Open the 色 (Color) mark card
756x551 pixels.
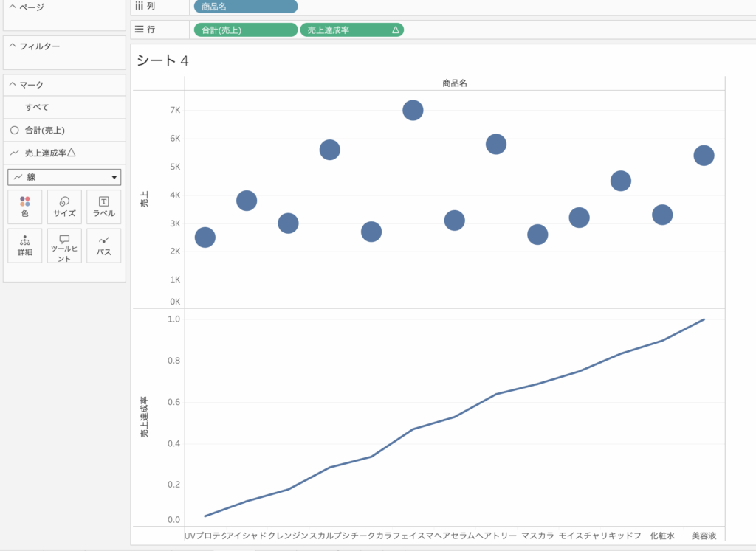tap(25, 207)
